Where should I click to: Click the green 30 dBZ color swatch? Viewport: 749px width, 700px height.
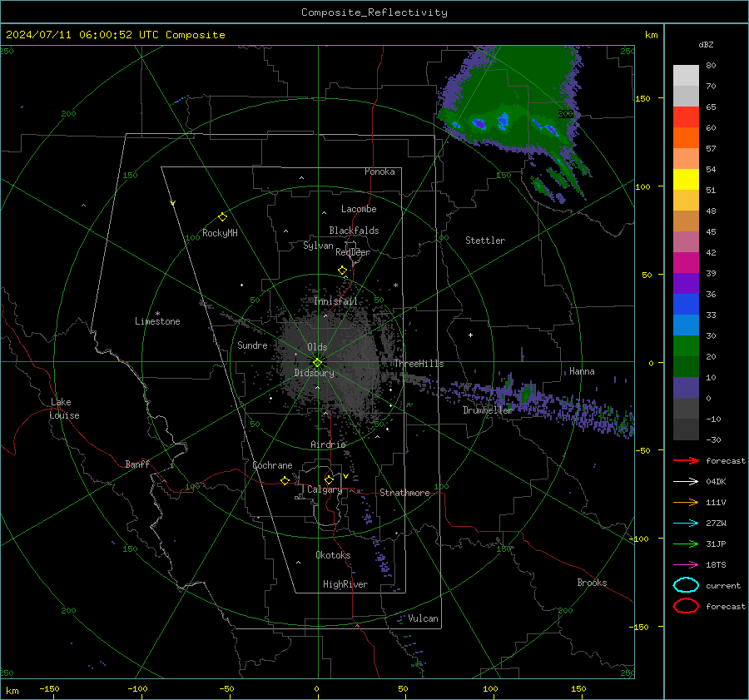coord(686,346)
